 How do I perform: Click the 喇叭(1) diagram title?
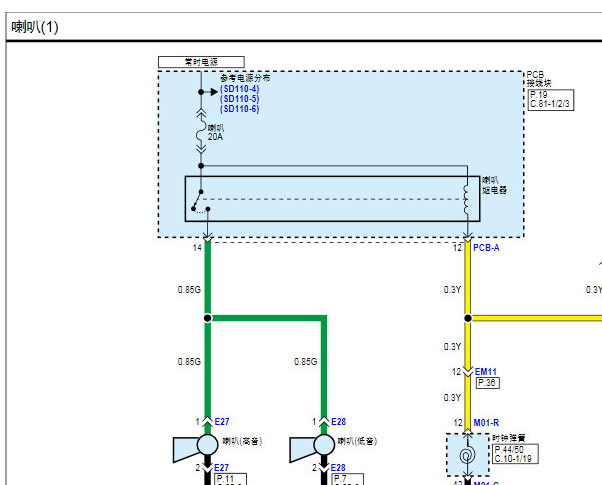35,27
